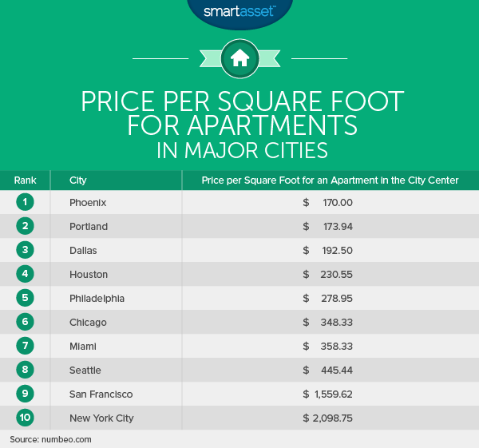Select the rank 1 circle badge
The image size is (479, 448).
click(25, 202)
